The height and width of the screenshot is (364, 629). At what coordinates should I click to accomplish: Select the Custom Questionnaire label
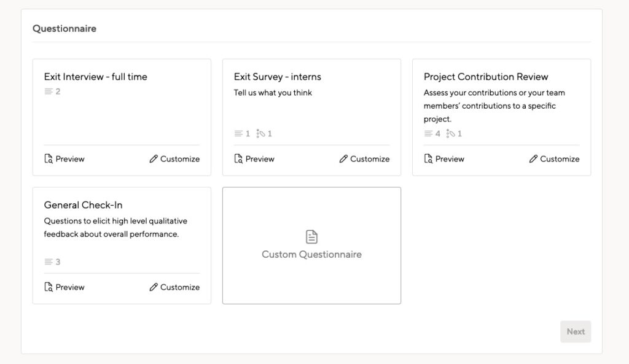click(x=311, y=254)
